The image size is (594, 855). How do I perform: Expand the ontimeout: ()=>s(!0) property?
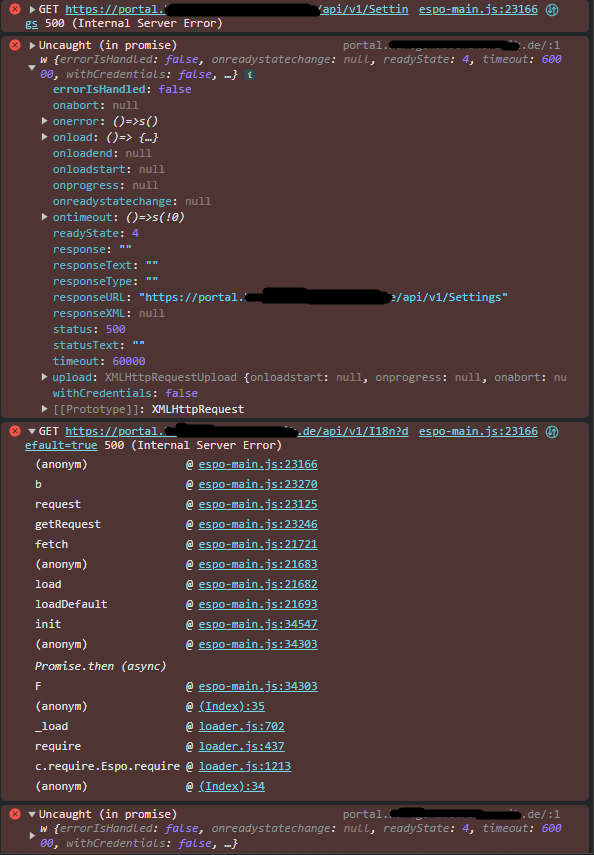(45, 217)
